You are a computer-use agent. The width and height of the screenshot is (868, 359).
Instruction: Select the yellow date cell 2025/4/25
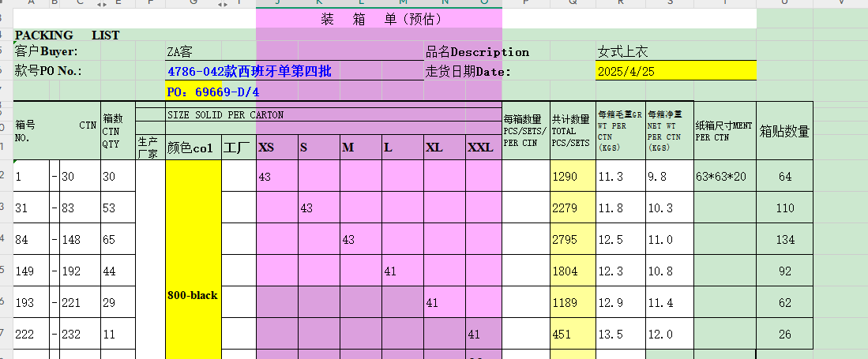coord(675,72)
